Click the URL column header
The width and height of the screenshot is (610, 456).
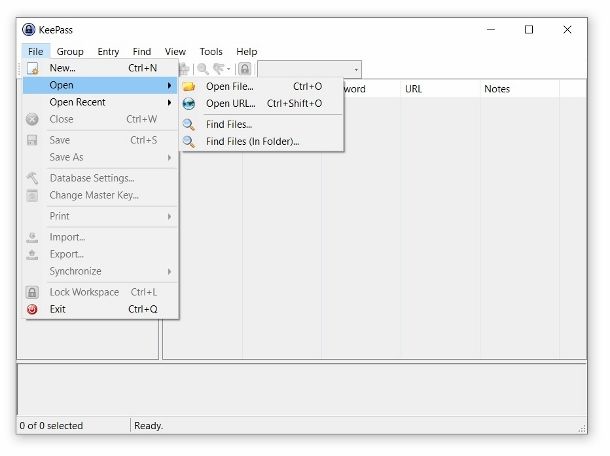point(440,89)
